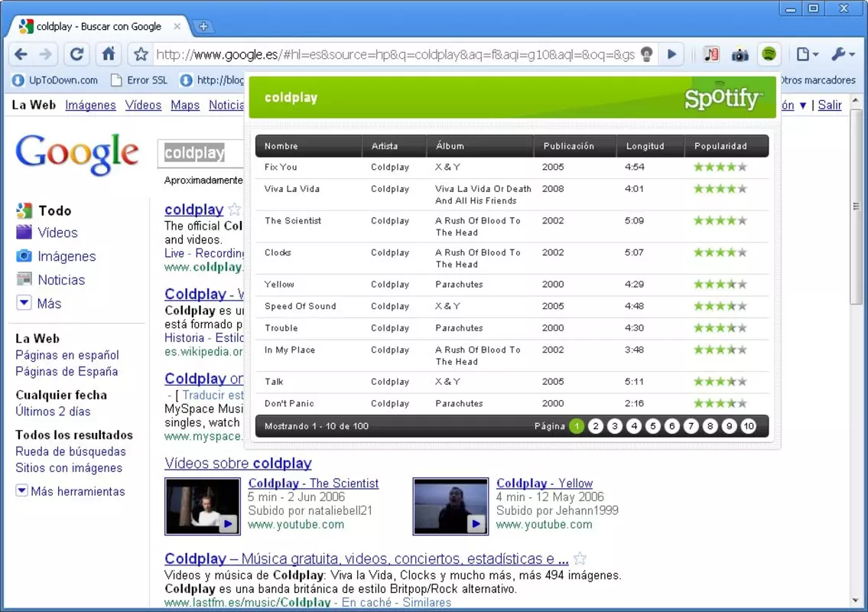The image size is (868, 612).
Task: Click the address bar URL field
Action: 395,54
